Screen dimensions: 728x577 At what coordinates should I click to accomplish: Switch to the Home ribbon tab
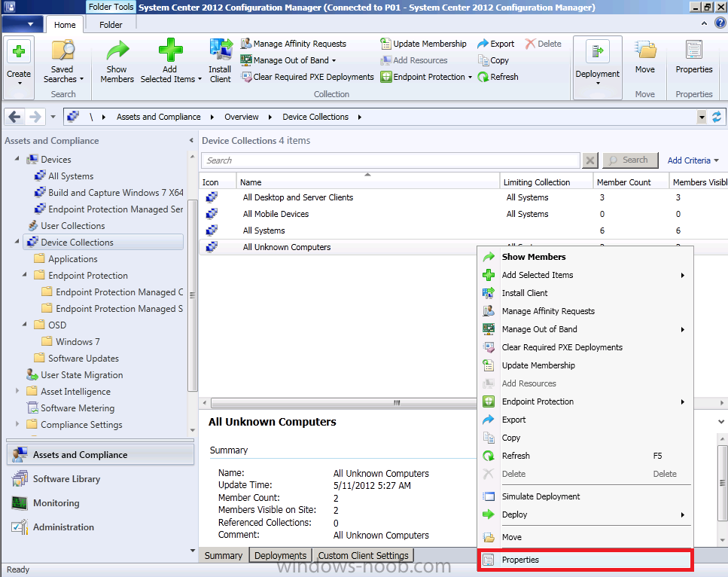pos(65,25)
